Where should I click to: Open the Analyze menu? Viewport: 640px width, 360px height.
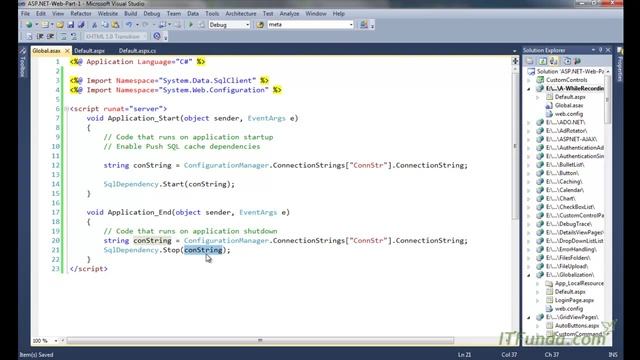(x=289, y=13)
